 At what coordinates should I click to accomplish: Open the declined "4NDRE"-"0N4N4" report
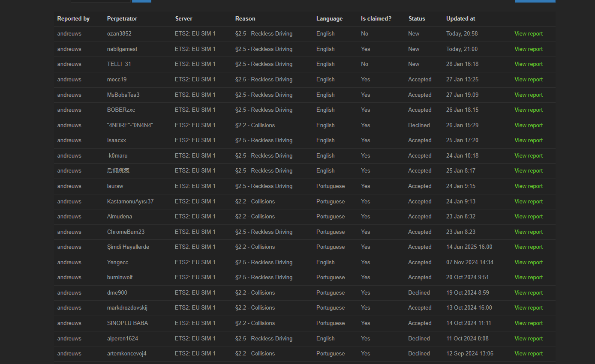tap(528, 125)
